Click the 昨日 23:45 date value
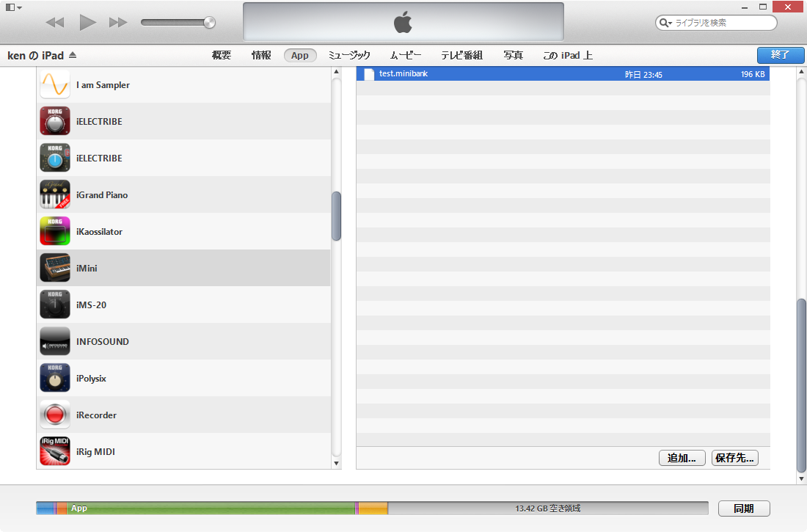This screenshot has height=532, width=807. pyautogui.click(x=643, y=75)
